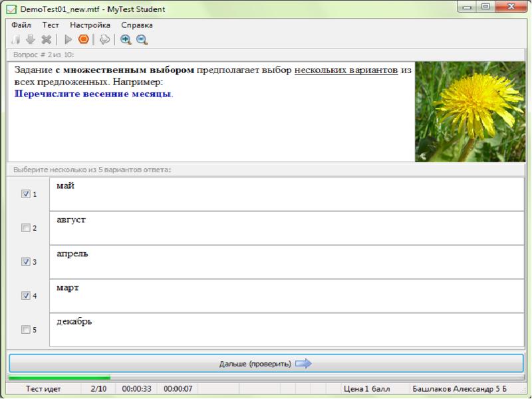
Task: Uncheck checkbox 4 for март
Action: [x=26, y=295]
